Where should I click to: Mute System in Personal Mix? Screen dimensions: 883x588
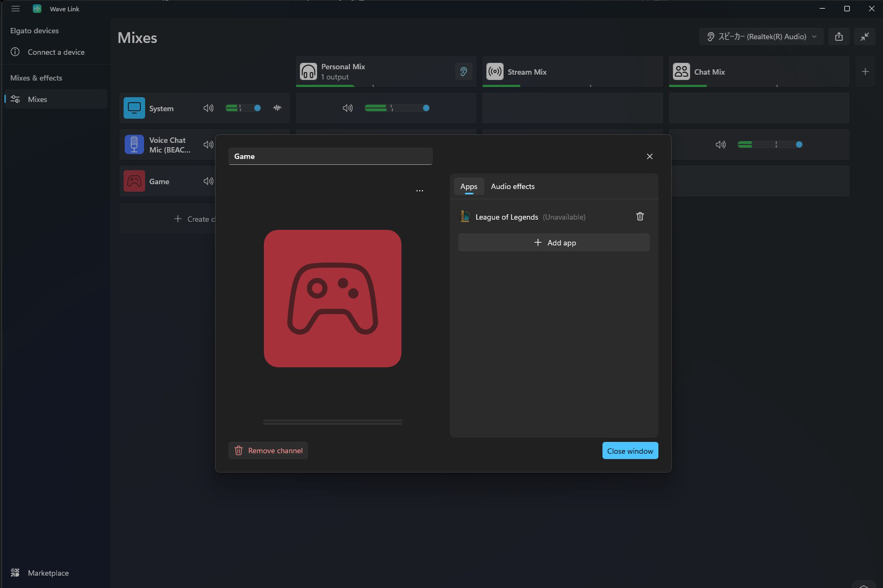coord(348,108)
